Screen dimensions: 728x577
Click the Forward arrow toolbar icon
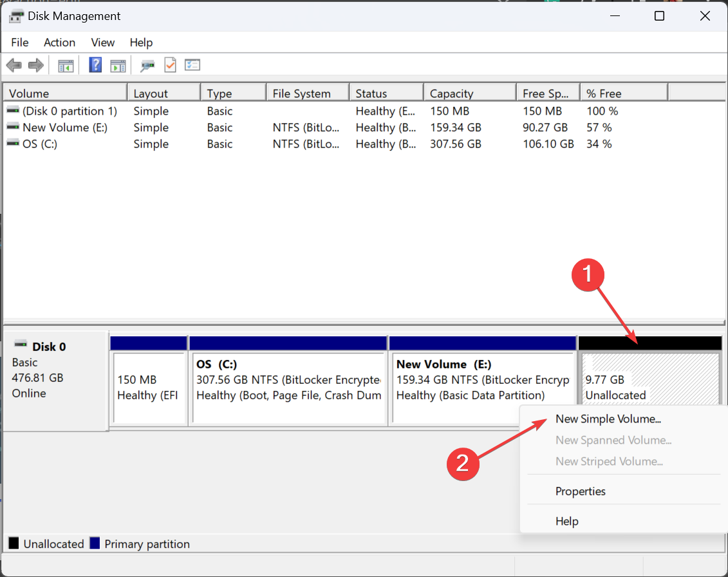click(36, 65)
